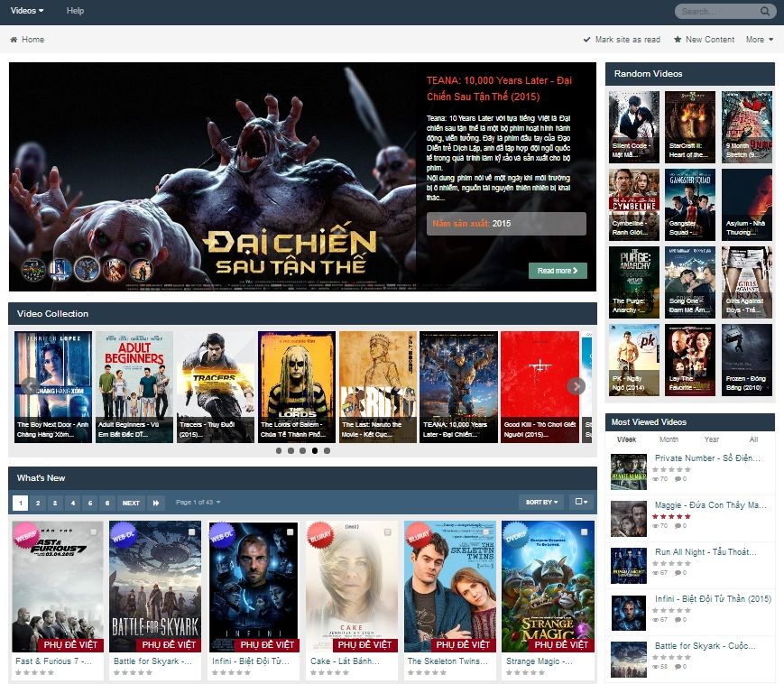Open the Help menu item
The image size is (784, 684).
(75, 11)
